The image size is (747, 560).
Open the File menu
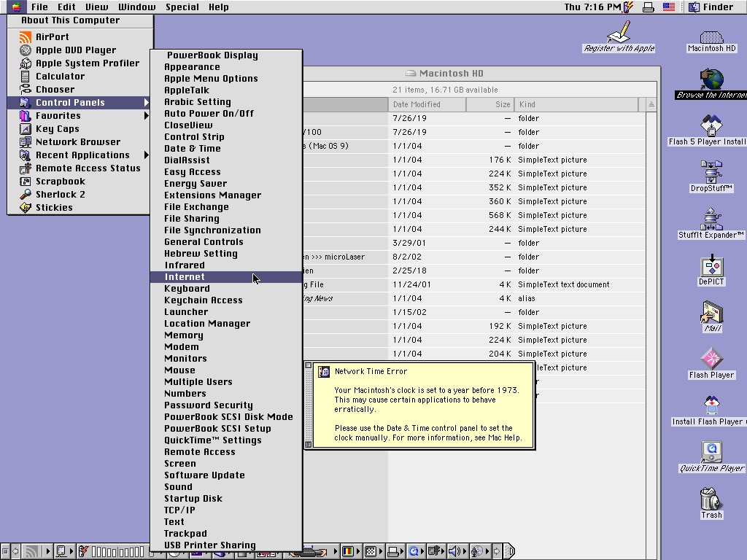point(39,7)
